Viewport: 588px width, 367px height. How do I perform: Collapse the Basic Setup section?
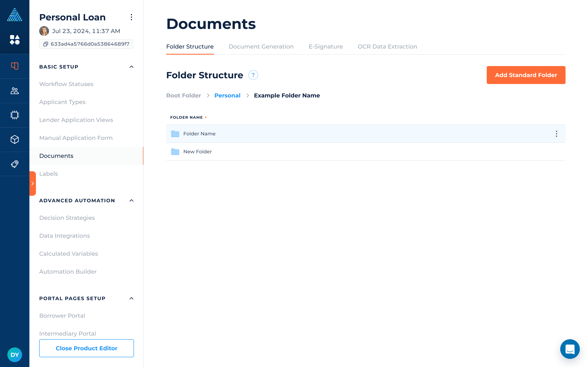point(131,67)
